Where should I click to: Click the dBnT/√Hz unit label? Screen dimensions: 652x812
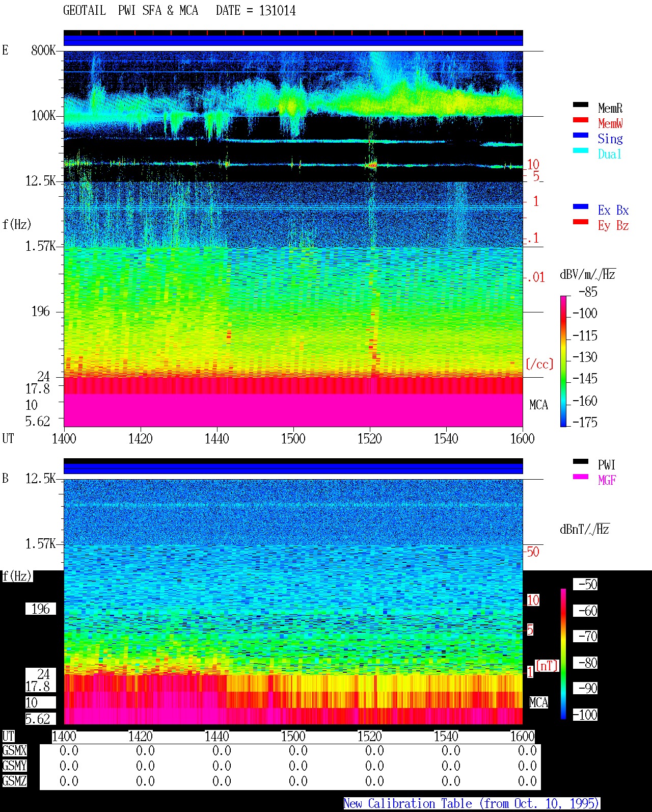click(585, 529)
